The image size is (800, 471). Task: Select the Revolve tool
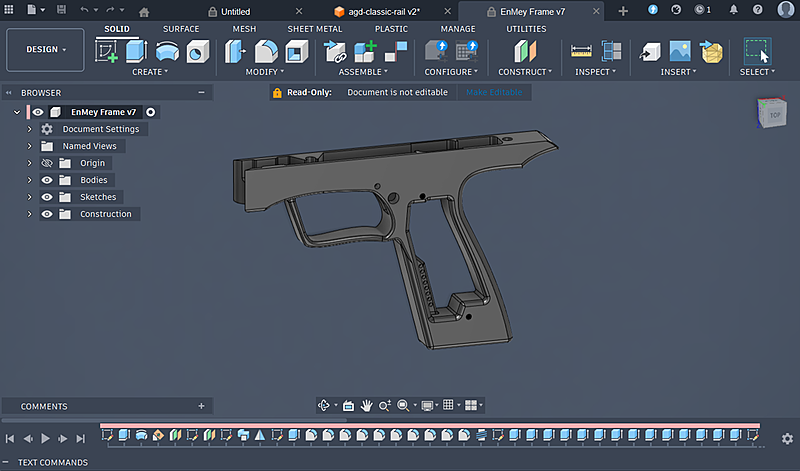(167, 52)
